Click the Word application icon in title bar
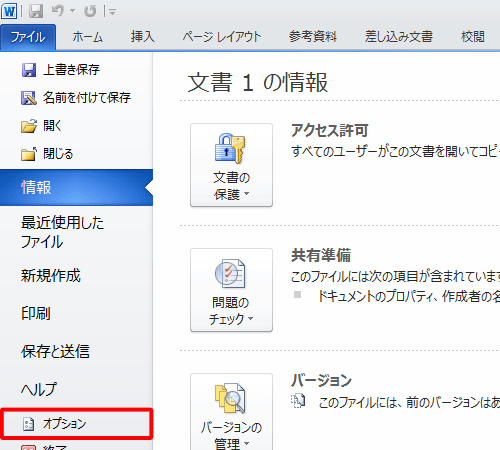The image size is (500, 450). point(9,11)
